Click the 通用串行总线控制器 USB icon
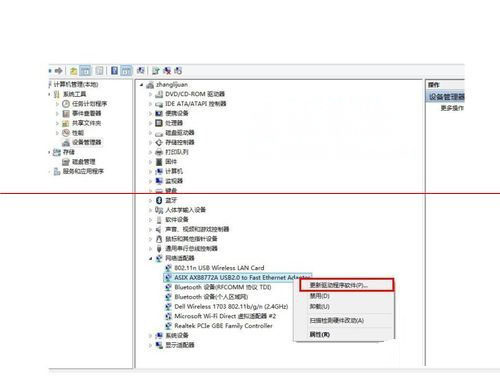 coord(159,249)
